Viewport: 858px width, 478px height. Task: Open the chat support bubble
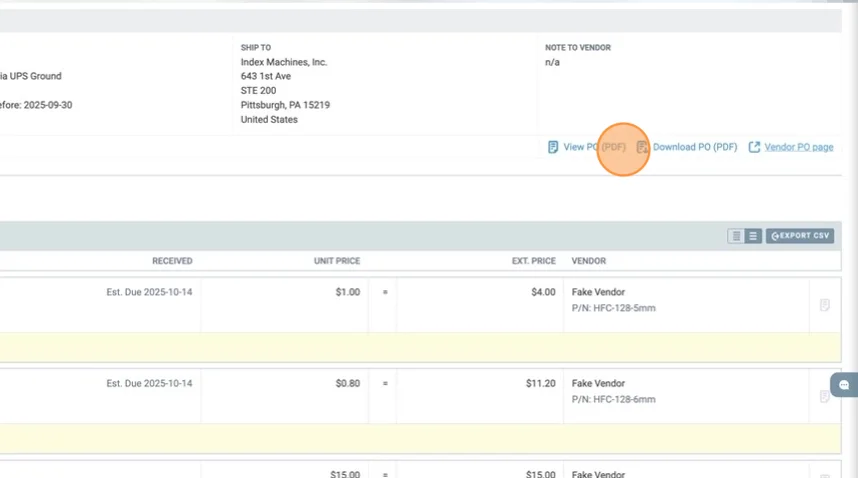coord(843,385)
